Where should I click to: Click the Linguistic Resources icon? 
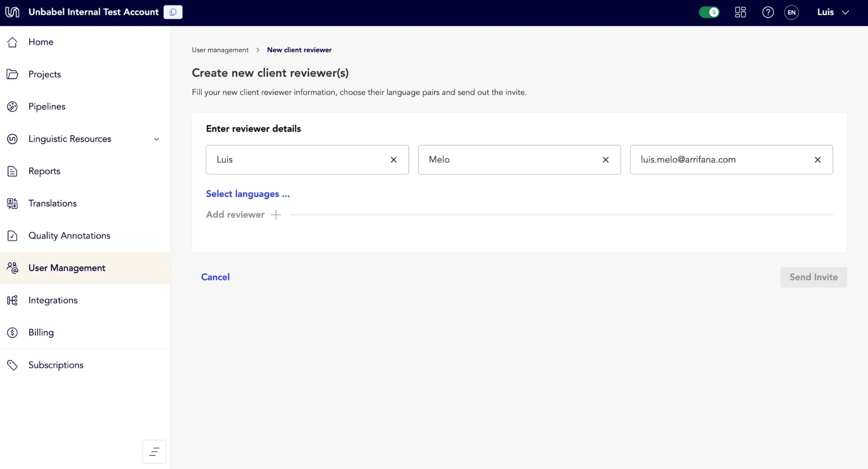pos(13,139)
